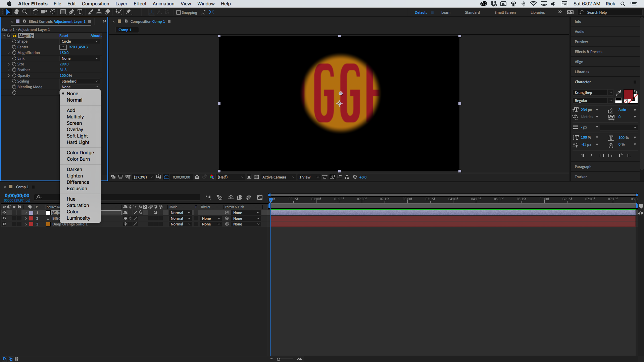Open the Shape dropdown for Magnify effect

tap(79, 41)
